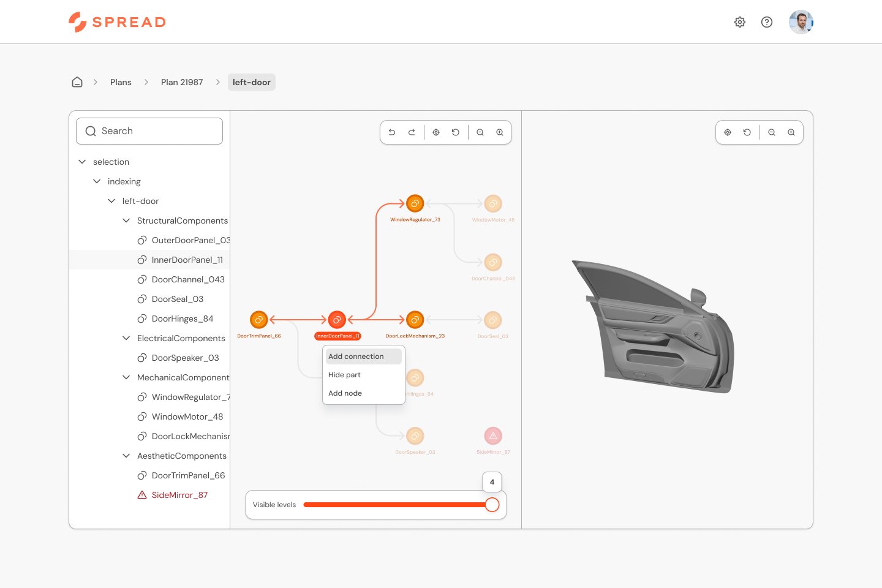Screen dimensions: 882x588
Task: Open the user profile avatar
Action: click(x=801, y=22)
